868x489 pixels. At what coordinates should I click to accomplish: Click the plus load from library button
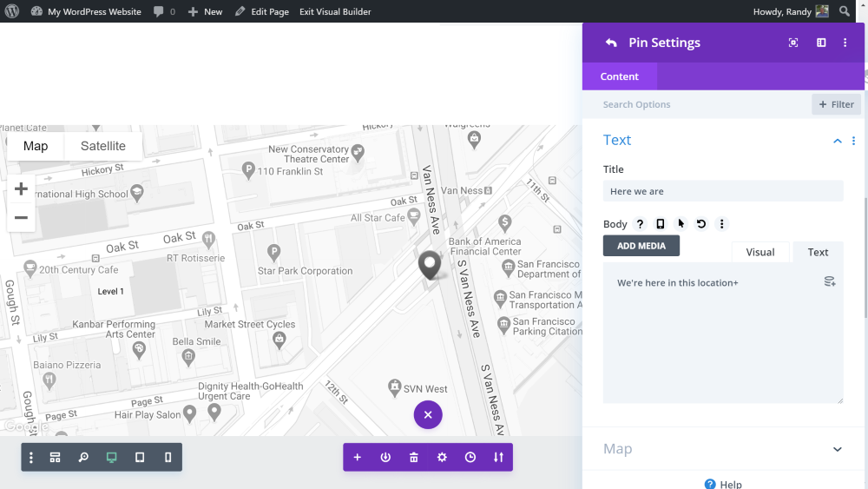click(x=357, y=458)
